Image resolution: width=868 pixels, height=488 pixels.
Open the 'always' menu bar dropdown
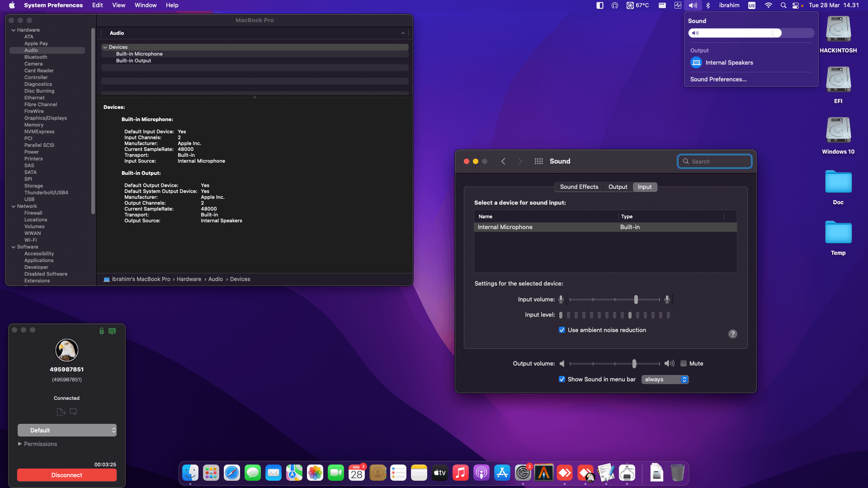pos(665,380)
